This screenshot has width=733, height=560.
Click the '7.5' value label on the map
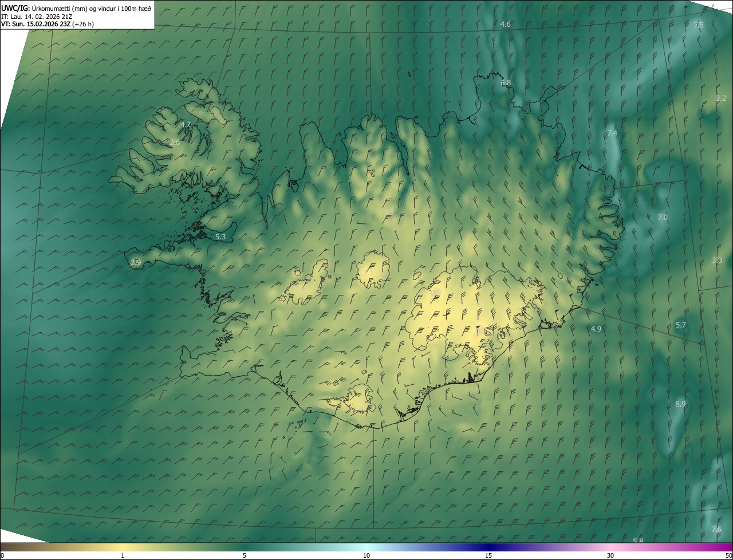[699, 25]
